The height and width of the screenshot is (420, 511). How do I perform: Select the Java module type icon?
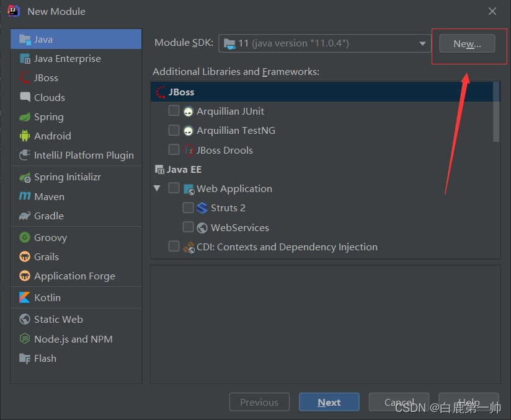(25, 40)
